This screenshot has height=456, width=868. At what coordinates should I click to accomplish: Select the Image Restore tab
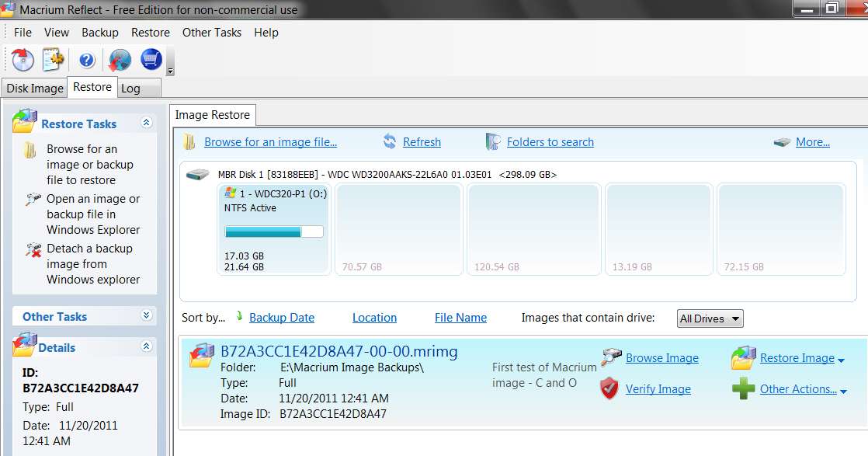(213, 115)
